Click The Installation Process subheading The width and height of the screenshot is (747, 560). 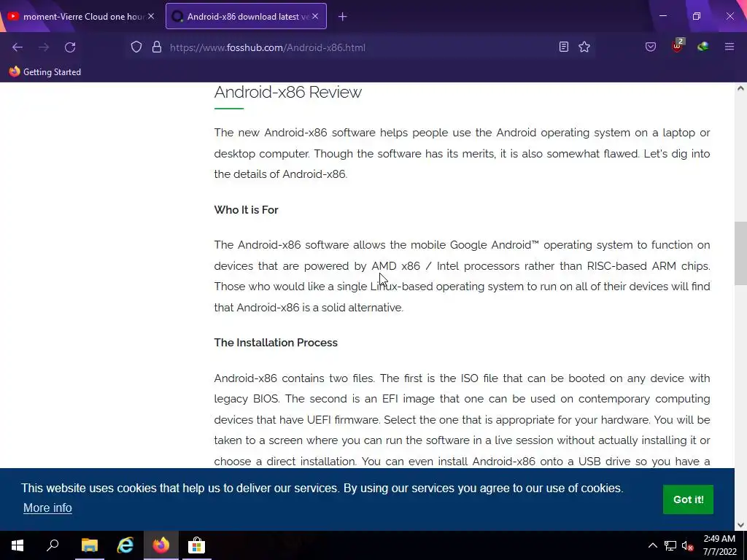coord(276,343)
